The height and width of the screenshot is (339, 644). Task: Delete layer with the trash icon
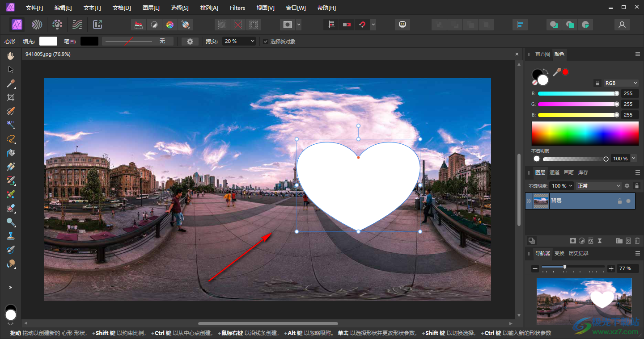click(637, 241)
